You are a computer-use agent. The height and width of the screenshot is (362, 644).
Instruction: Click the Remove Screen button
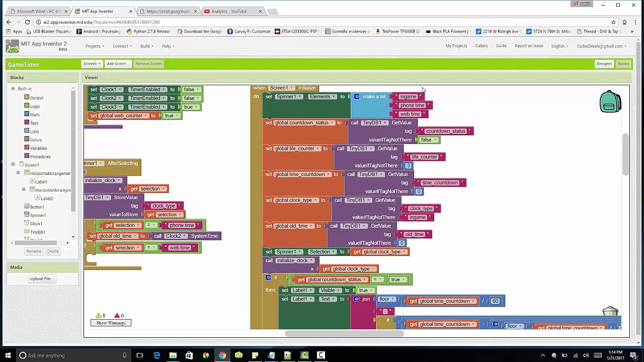(x=148, y=64)
